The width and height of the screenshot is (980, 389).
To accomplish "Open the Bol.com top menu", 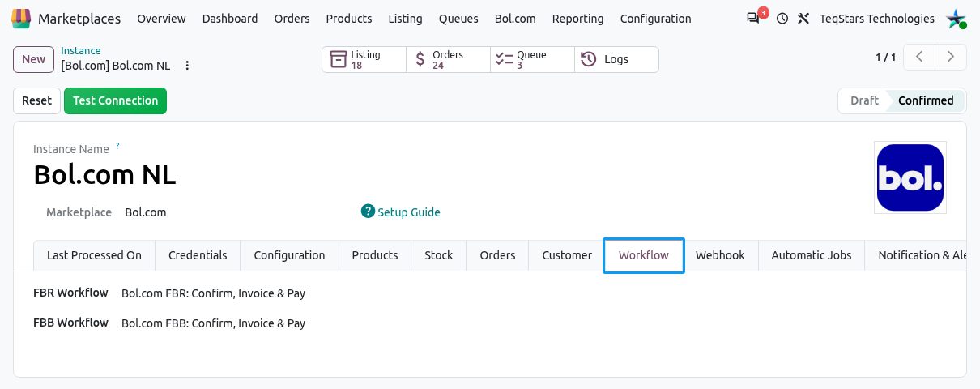I will (515, 19).
